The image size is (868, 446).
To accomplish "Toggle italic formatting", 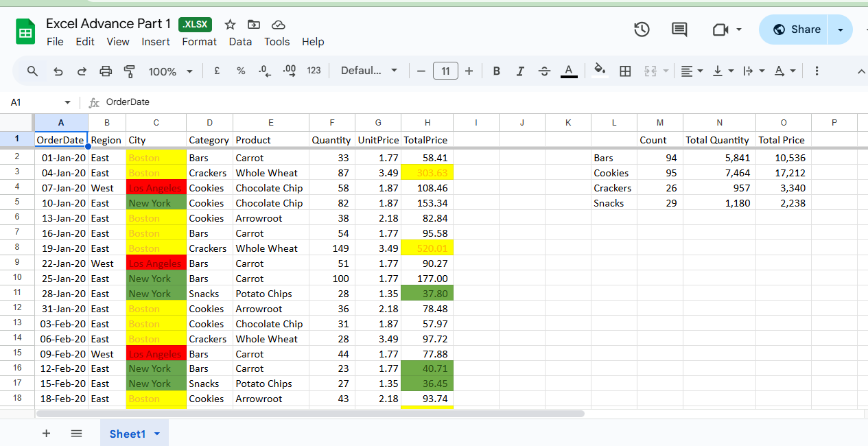I will click(520, 71).
